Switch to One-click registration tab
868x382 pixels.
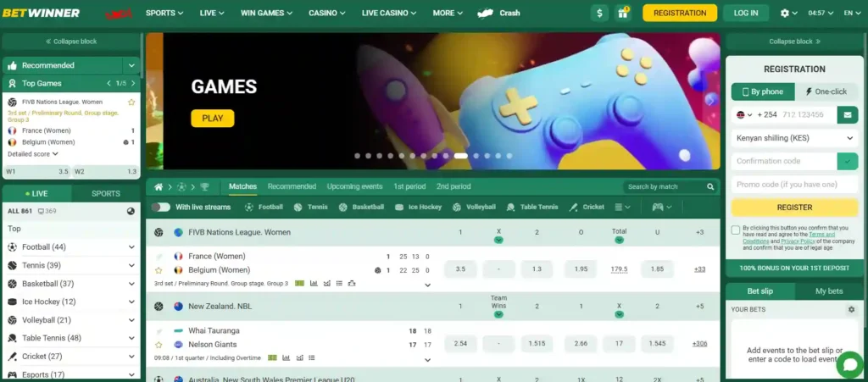pos(826,91)
